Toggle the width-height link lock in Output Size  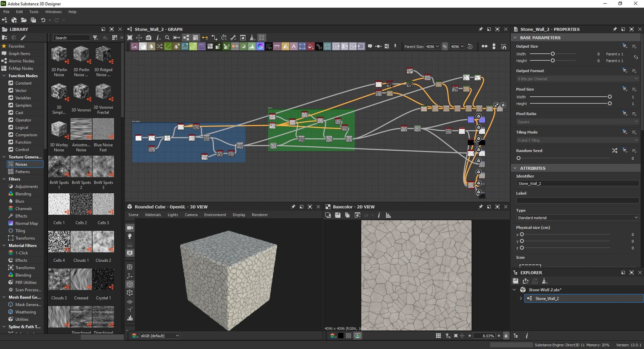click(x=636, y=57)
